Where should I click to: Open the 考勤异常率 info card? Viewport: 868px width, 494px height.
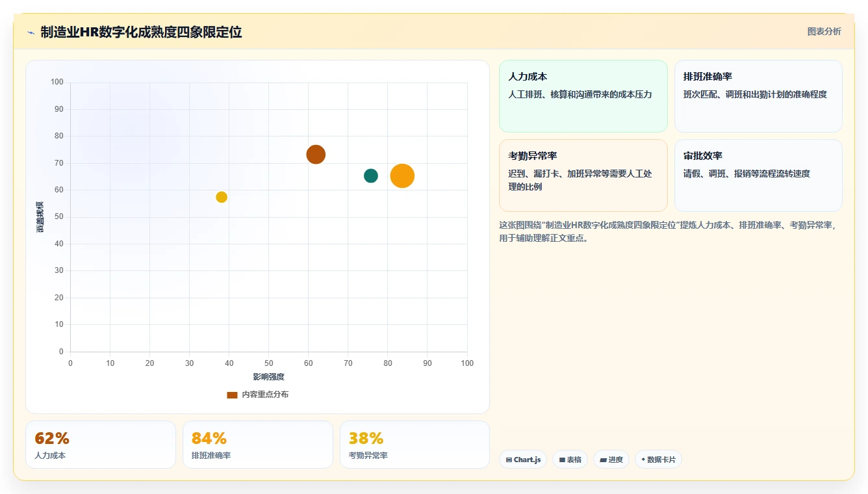[x=583, y=175]
